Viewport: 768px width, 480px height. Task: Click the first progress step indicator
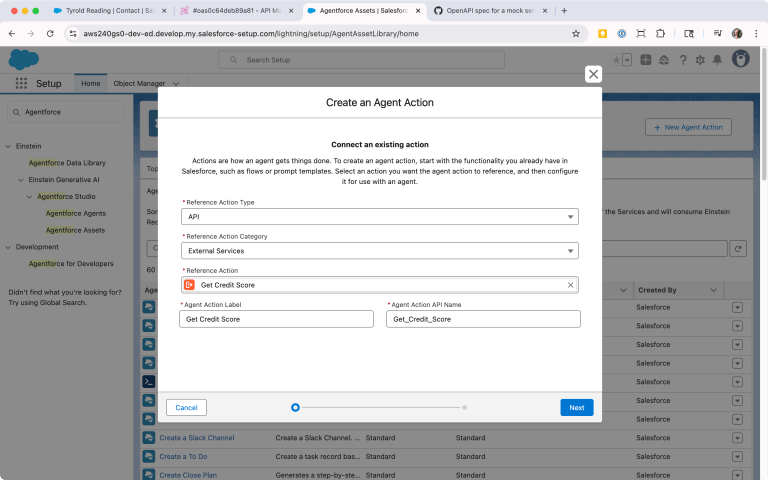295,408
